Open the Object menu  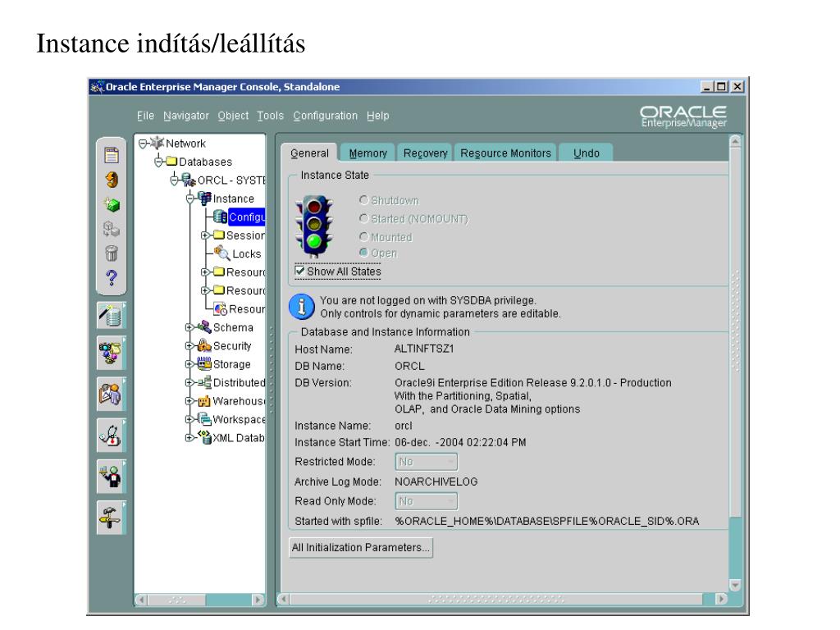click(233, 116)
